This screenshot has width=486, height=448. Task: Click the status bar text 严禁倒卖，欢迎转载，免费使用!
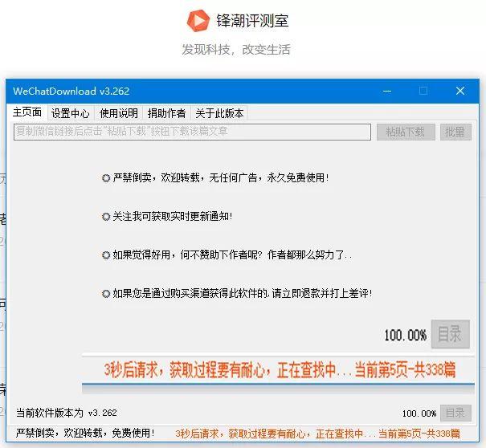pyautogui.click(x=85, y=433)
